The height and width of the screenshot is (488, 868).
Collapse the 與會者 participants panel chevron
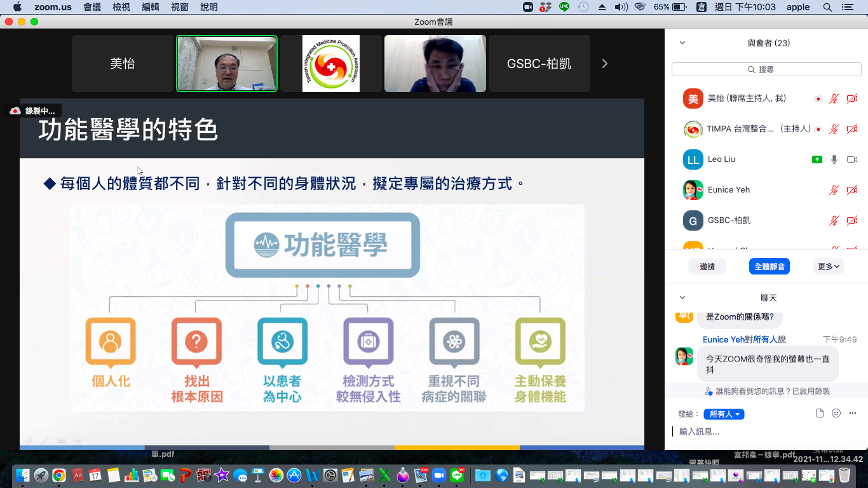coord(682,43)
